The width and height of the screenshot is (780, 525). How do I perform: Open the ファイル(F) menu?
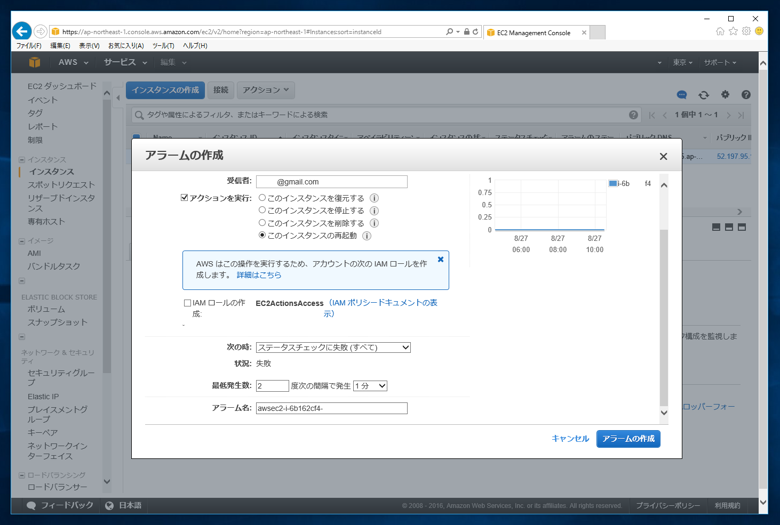point(29,46)
